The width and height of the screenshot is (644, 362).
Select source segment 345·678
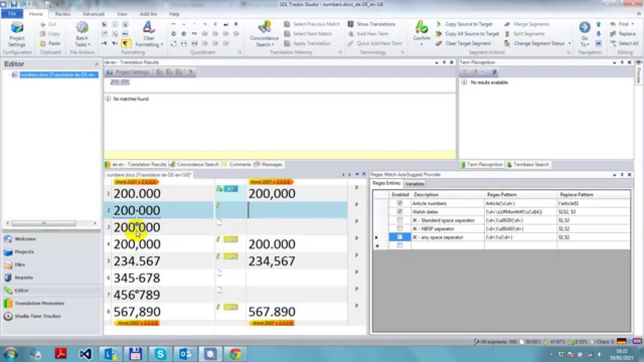click(137, 278)
